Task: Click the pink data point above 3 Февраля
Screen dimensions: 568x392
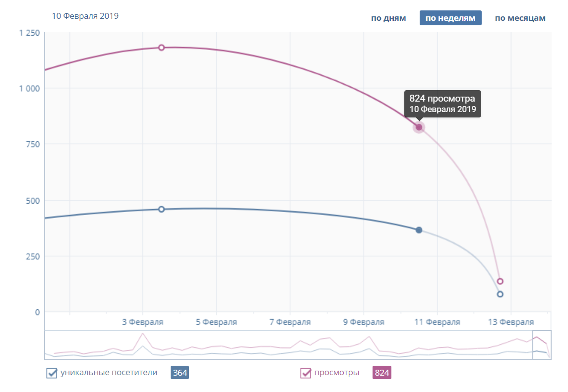Action: [x=161, y=48]
